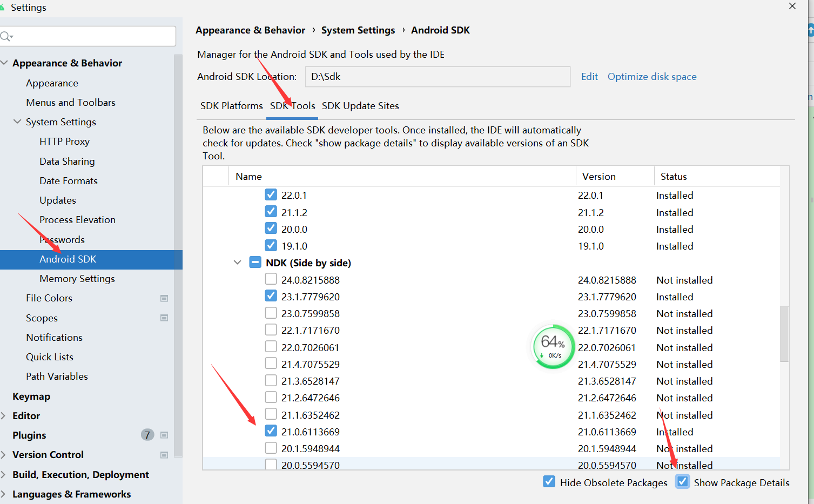This screenshot has height=504, width=814.
Task: Click the Edit link for SDK location
Action: click(589, 76)
